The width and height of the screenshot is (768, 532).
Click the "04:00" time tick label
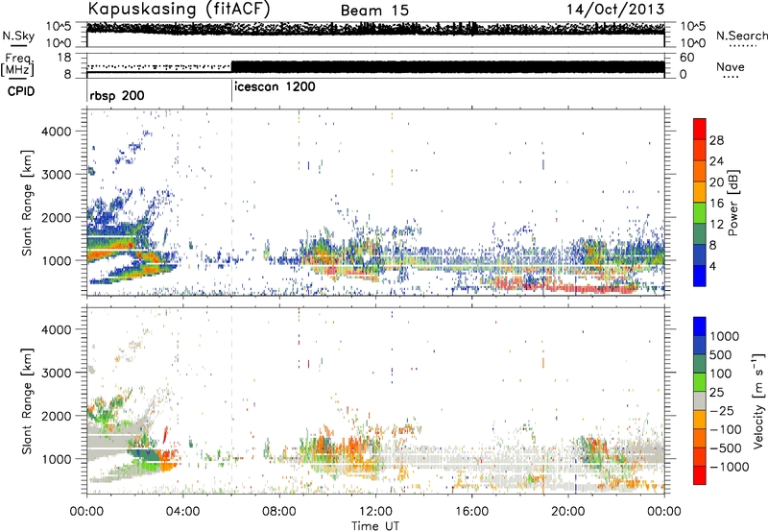182,512
